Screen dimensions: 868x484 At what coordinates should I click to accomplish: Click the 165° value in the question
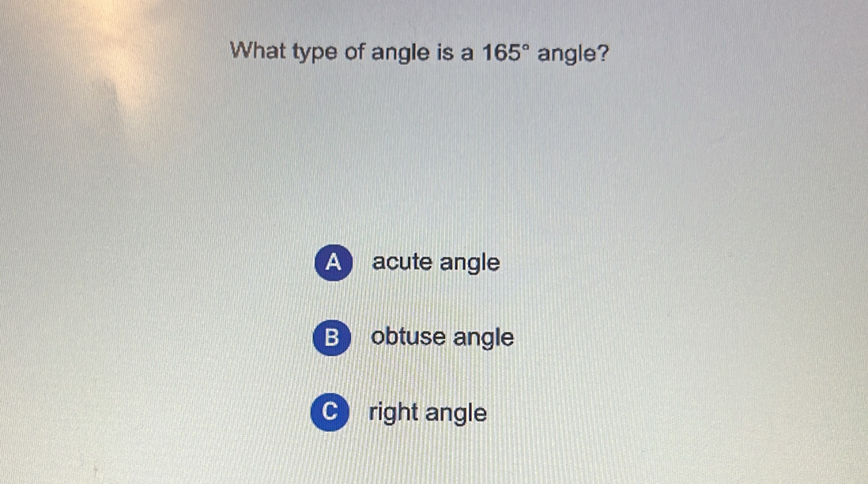coord(504,54)
